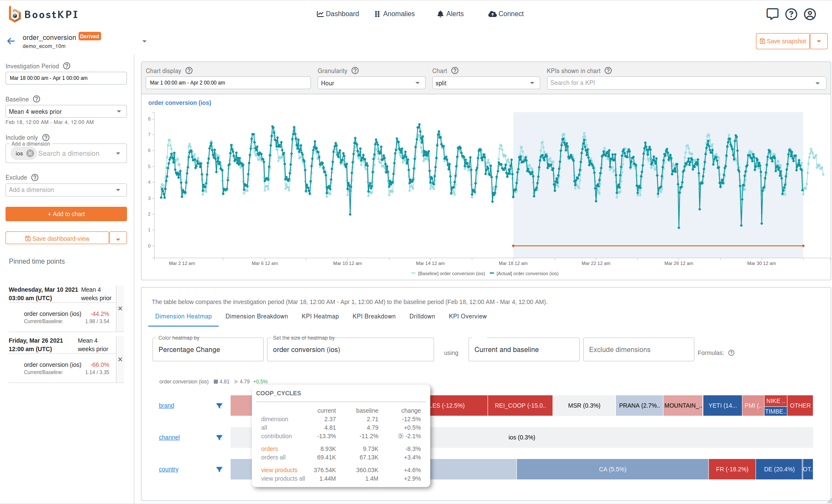
Task: Open the Save snapshot options arrow
Action: pos(819,41)
